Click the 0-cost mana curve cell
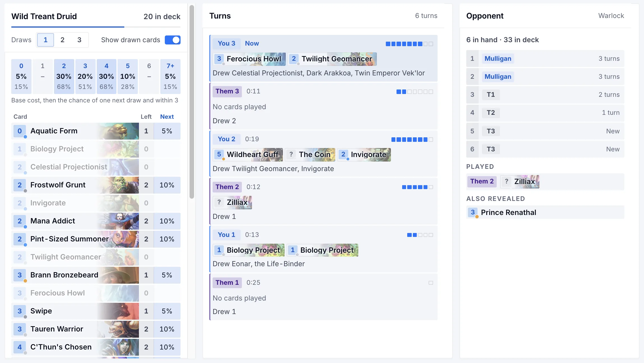This screenshot has height=363, width=644. coord(21,76)
